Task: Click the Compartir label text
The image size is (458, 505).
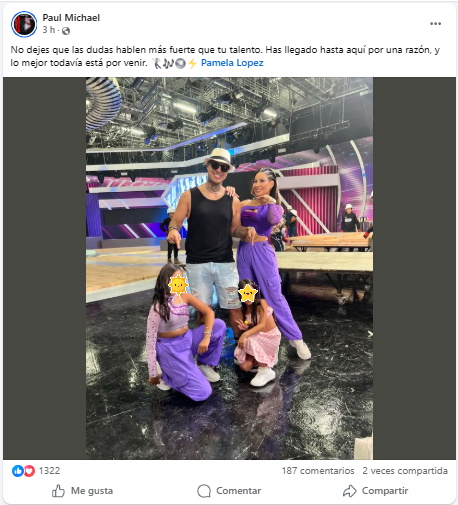Action: pyautogui.click(x=385, y=491)
